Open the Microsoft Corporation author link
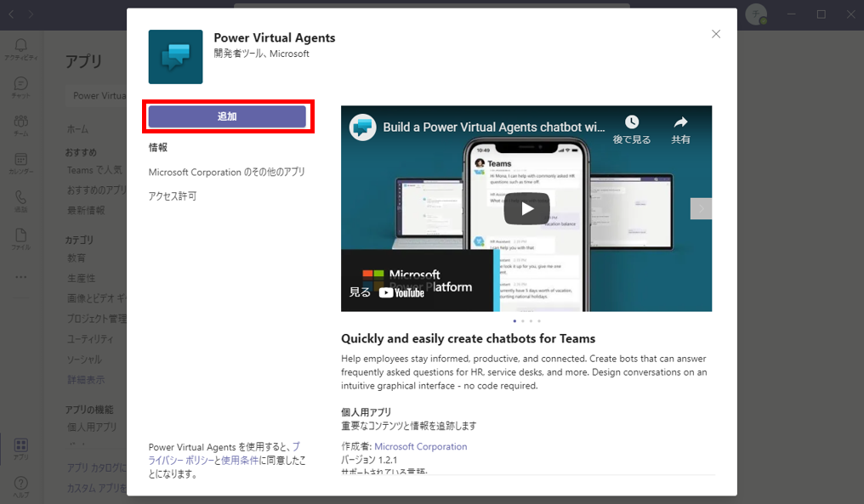Viewport: 864px width, 504px height. [x=420, y=447]
